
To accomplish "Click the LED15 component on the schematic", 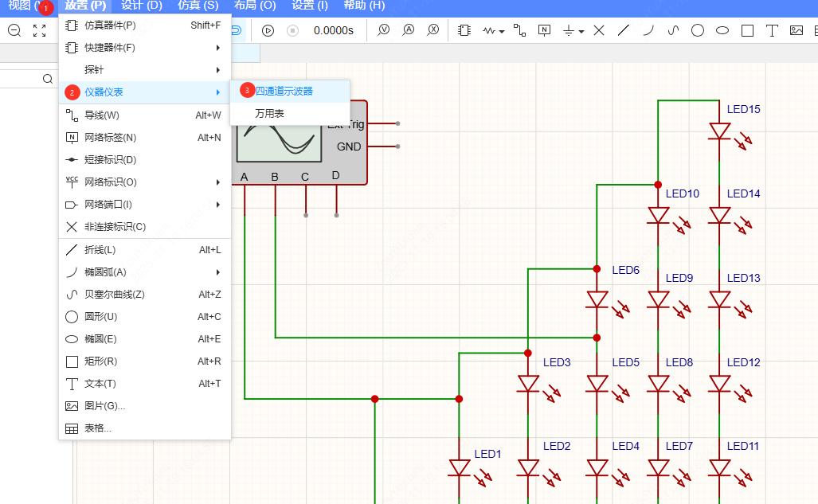I will (x=720, y=131).
